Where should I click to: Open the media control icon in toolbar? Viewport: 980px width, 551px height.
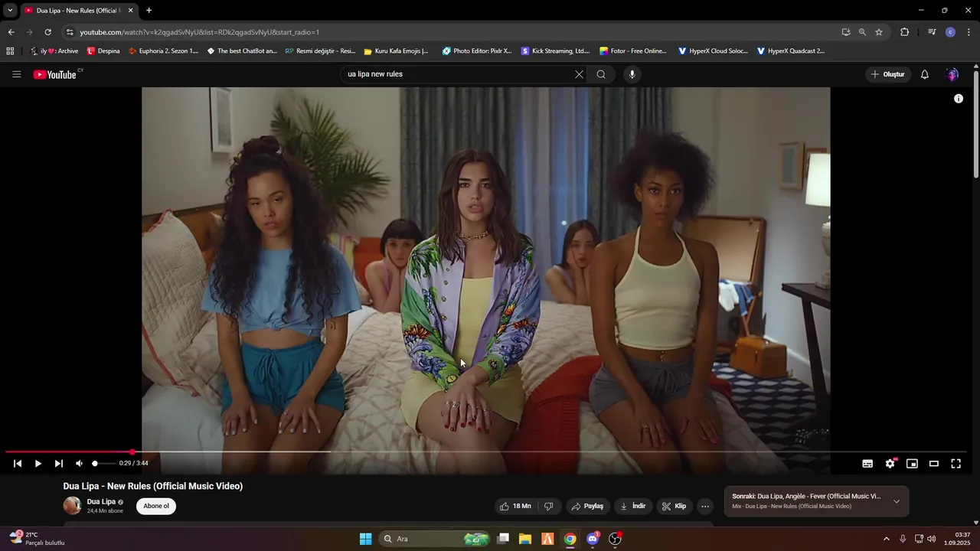[932, 32]
